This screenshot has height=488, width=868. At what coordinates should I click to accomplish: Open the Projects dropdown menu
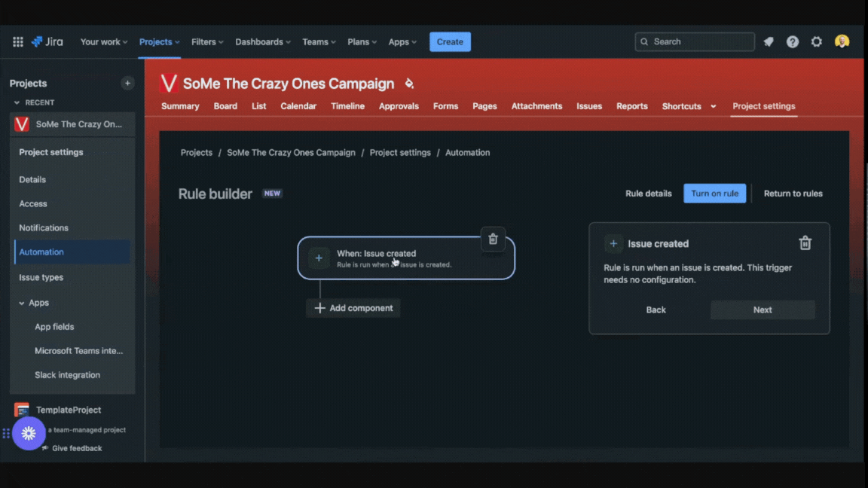160,41
